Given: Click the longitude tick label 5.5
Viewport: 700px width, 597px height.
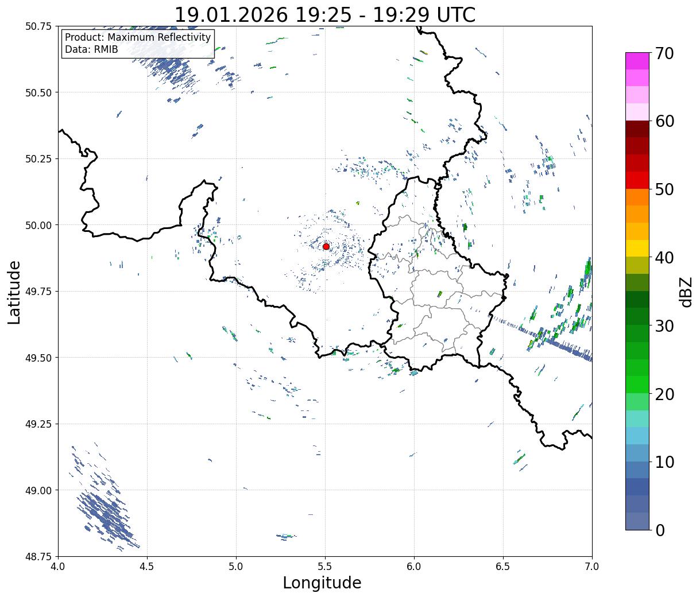Looking at the screenshot, I should tap(325, 567).
